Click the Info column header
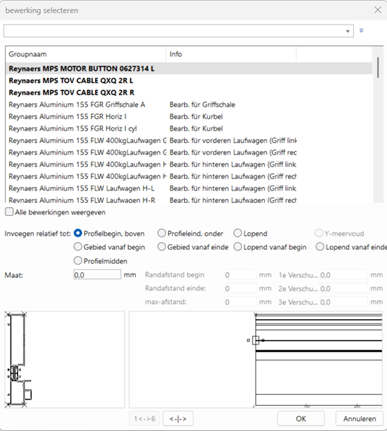Viewport: 387px width, 431px height. tap(231, 54)
